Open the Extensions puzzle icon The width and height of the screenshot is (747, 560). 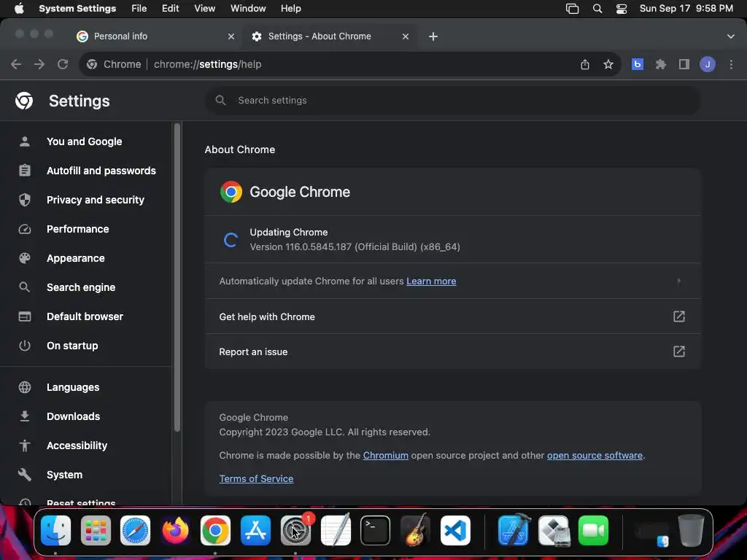pyautogui.click(x=661, y=64)
